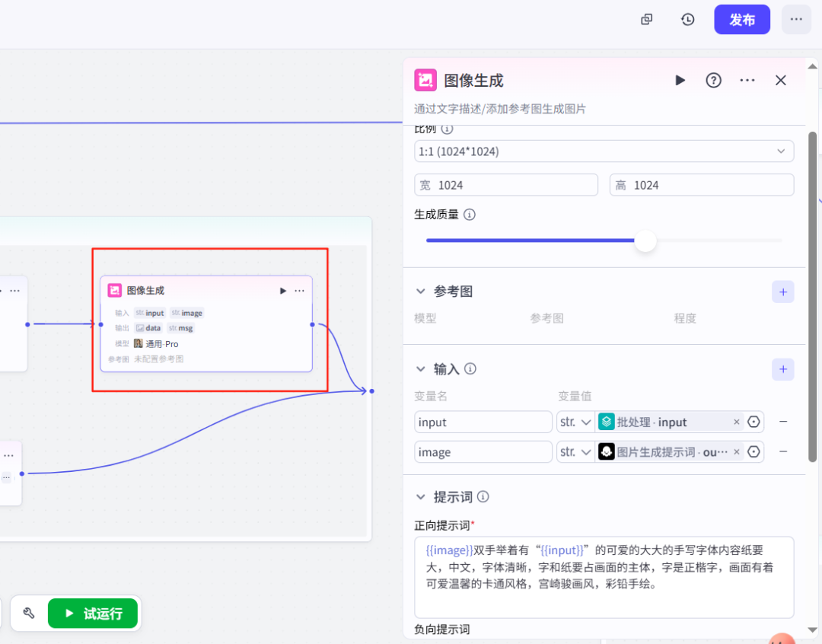
Task: Open 图像生成 panel more options
Action: click(x=747, y=80)
